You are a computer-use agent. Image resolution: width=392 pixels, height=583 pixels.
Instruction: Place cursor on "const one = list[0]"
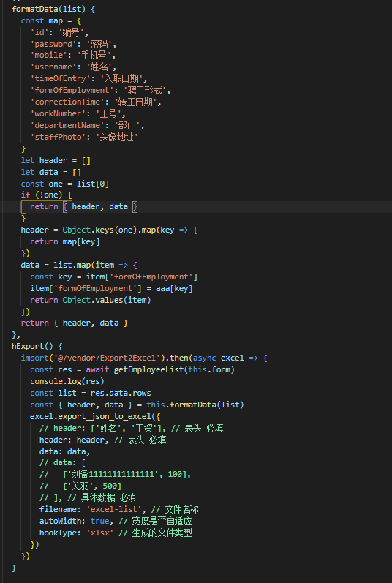coord(65,184)
